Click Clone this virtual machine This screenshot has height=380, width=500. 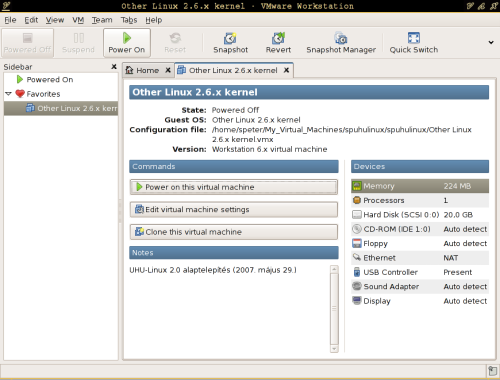click(234, 232)
